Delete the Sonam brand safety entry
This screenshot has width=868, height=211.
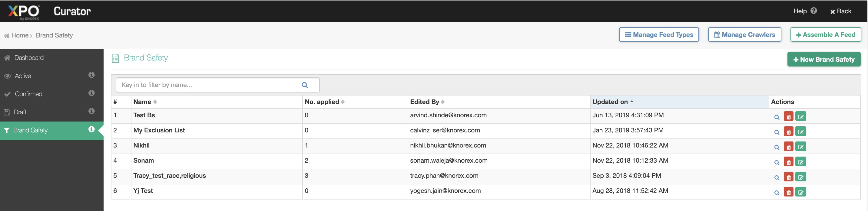point(788,162)
